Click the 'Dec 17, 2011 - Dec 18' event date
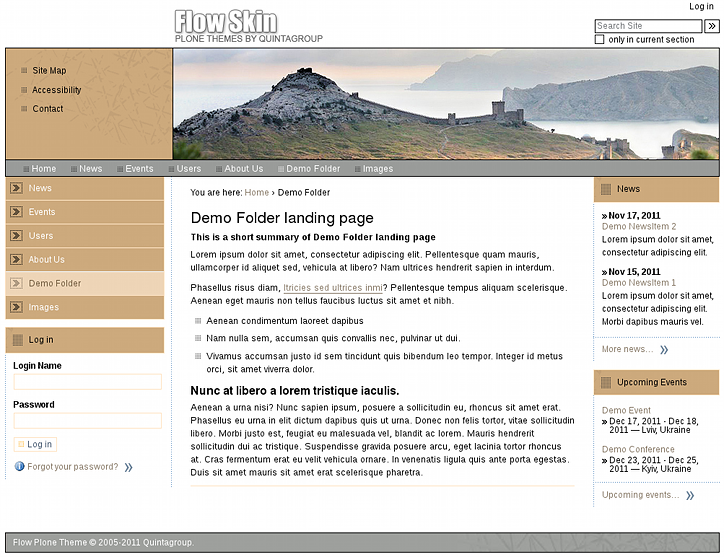Image resolution: width=724 pixels, height=557 pixels. pos(653,421)
